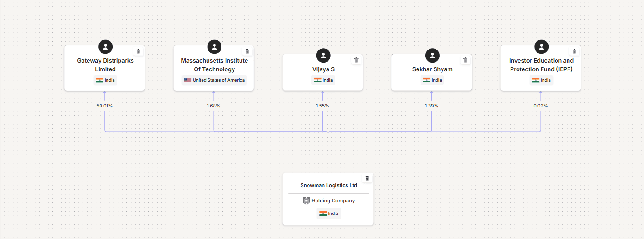
Task: Open the Snowman Logistics Ltd title
Action: click(328, 185)
